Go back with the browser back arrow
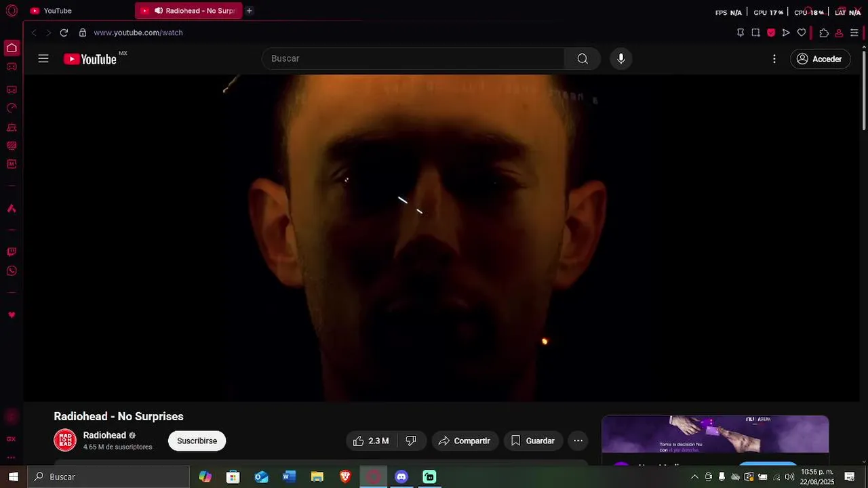The width and height of the screenshot is (868, 488). [34, 33]
